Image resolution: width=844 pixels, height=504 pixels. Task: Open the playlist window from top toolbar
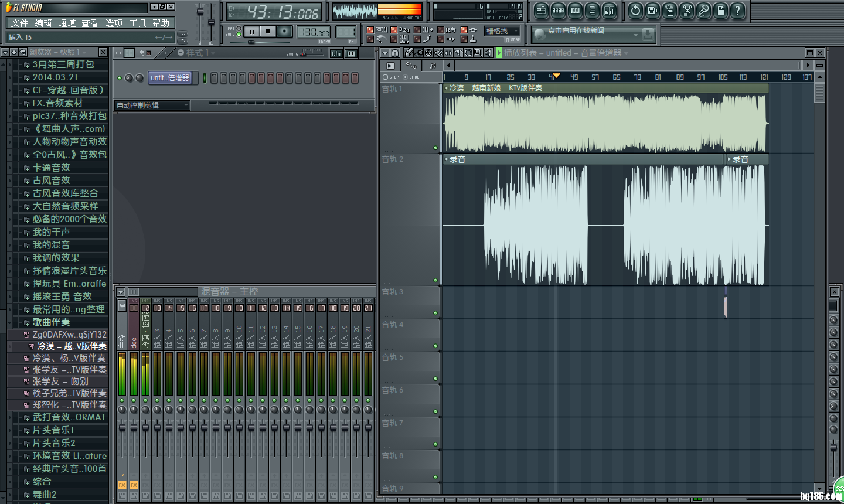pyautogui.click(x=541, y=10)
